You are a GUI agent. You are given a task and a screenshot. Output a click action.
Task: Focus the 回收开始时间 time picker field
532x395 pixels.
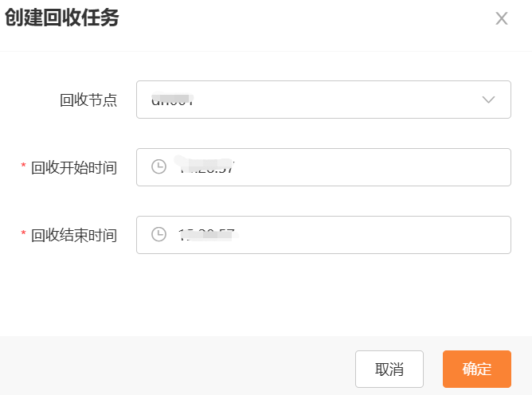(x=323, y=167)
